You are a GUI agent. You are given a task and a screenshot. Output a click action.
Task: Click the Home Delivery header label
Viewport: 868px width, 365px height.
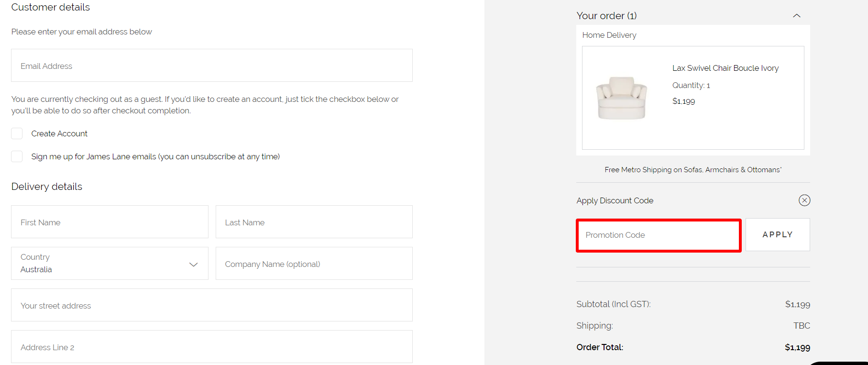pyautogui.click(x=609, y=34)
